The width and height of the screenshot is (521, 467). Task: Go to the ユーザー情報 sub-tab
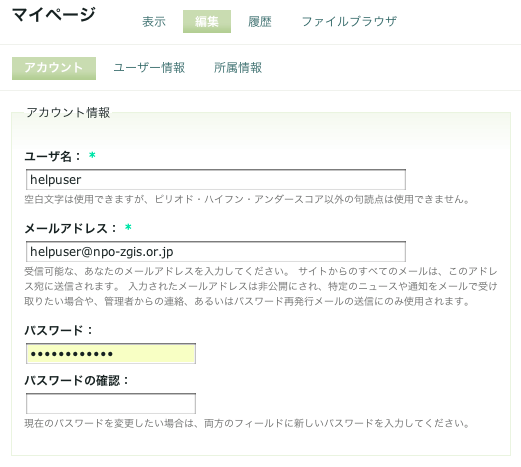click(149, 68)
